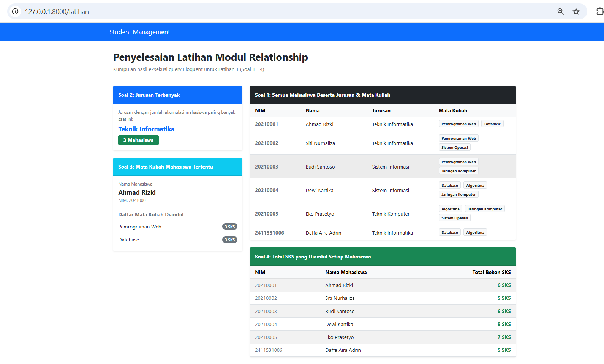Click the 3 SKS badge beside Database course
Image resolution: width=604 pixels, height=364 pixels.
(x=230, y=240)
